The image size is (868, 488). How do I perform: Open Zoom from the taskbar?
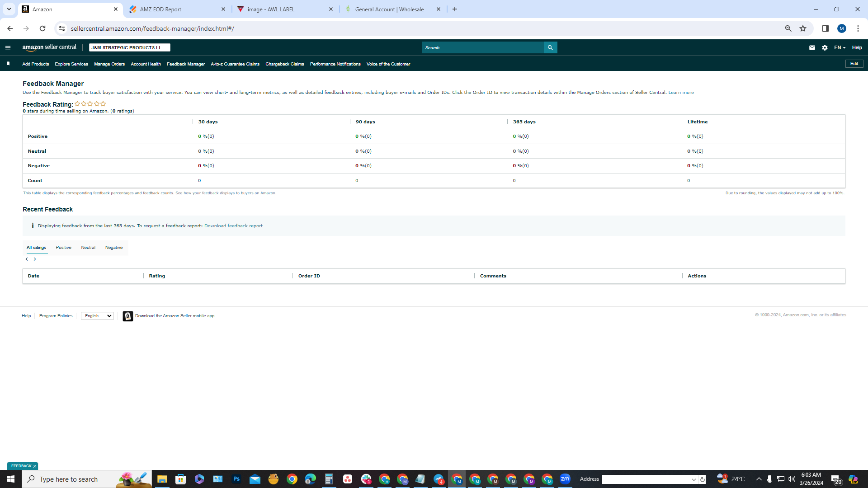click(565, 479)
